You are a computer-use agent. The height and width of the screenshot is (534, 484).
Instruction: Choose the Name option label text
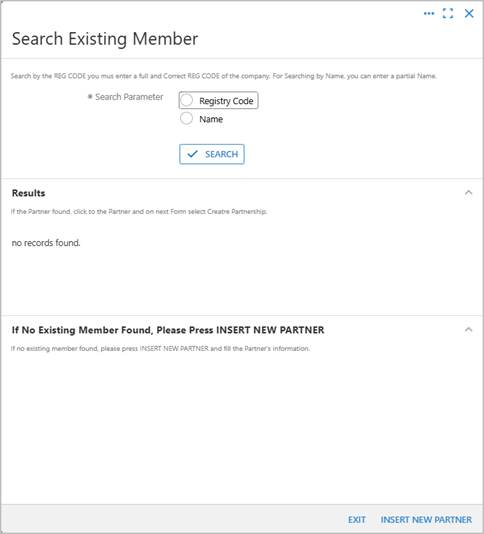click(211, 119)
